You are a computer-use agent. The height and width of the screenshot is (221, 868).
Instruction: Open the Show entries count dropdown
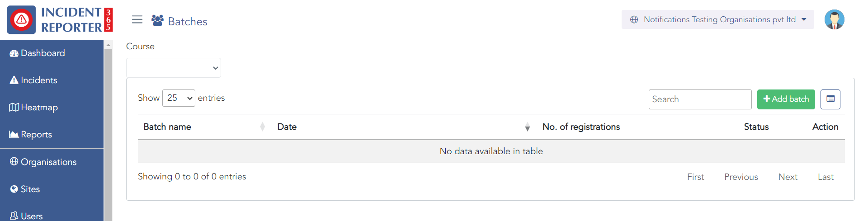[179, 98]
